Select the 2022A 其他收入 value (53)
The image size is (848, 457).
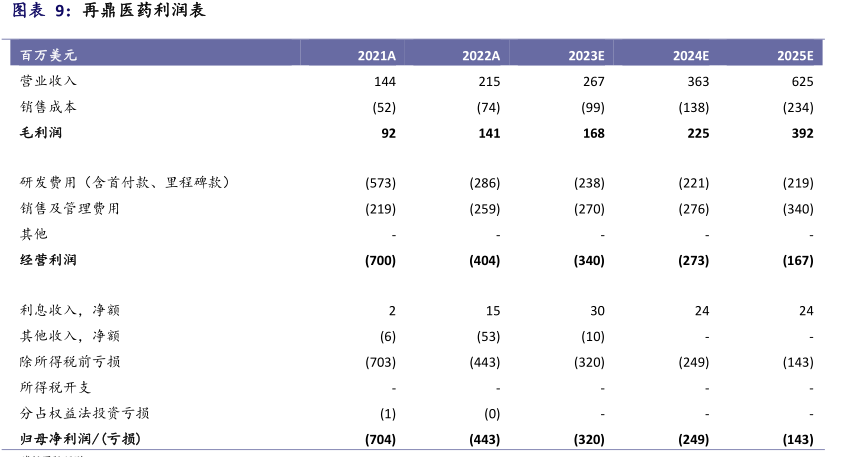(x=485, y=336)
